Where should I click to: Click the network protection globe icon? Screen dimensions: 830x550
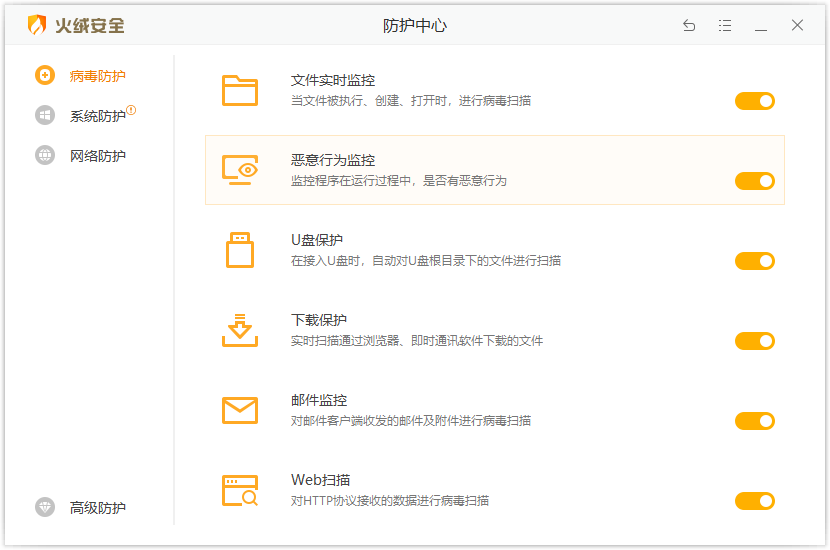click(x=45, y=155)
